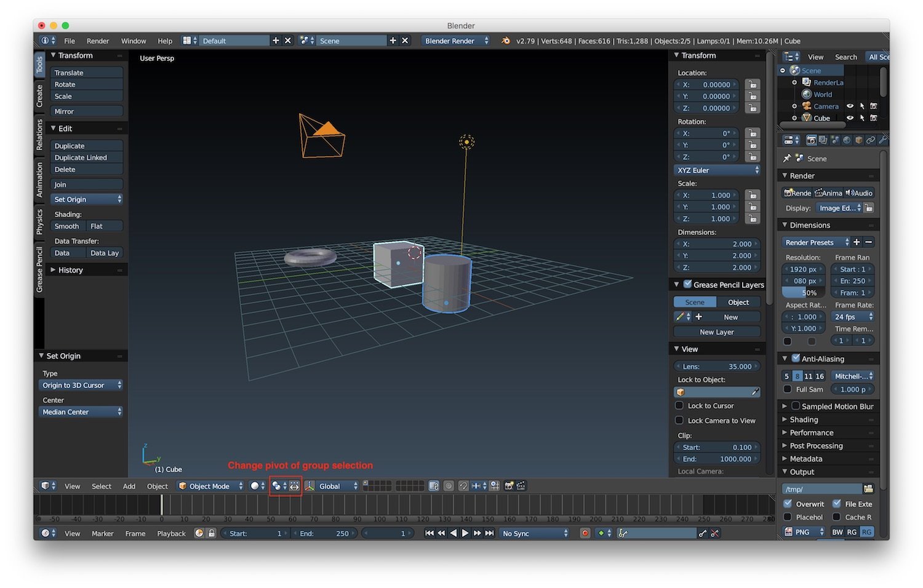923x588 pixels.
Task: Open Origin to 3D Cursor type dropdown
Action: [x=81, y=385]
